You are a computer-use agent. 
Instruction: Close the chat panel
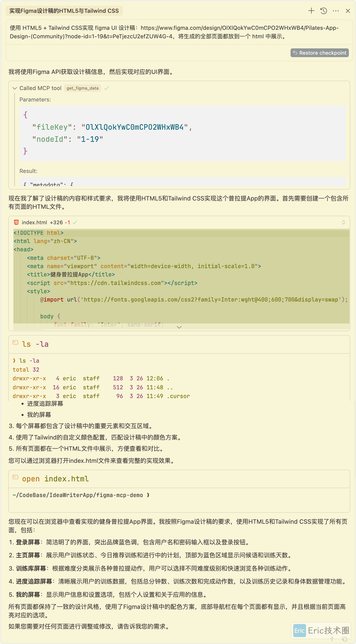pyautogui.click(x=348, y=11)
